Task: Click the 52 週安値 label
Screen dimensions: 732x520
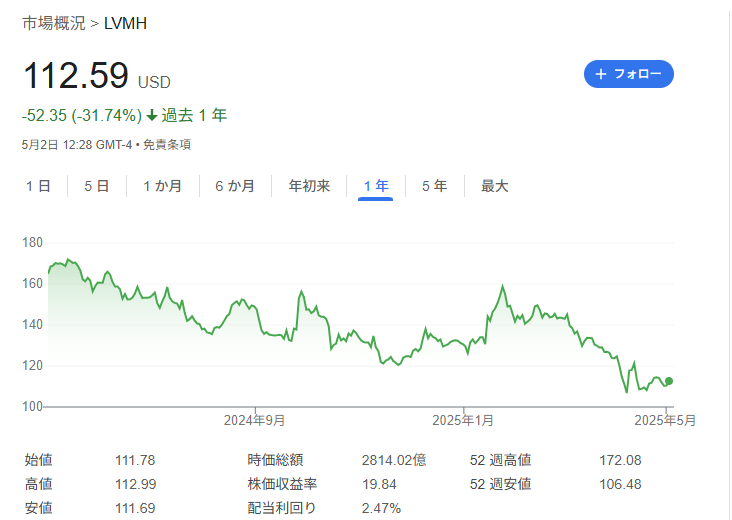Action: point(500,484)
